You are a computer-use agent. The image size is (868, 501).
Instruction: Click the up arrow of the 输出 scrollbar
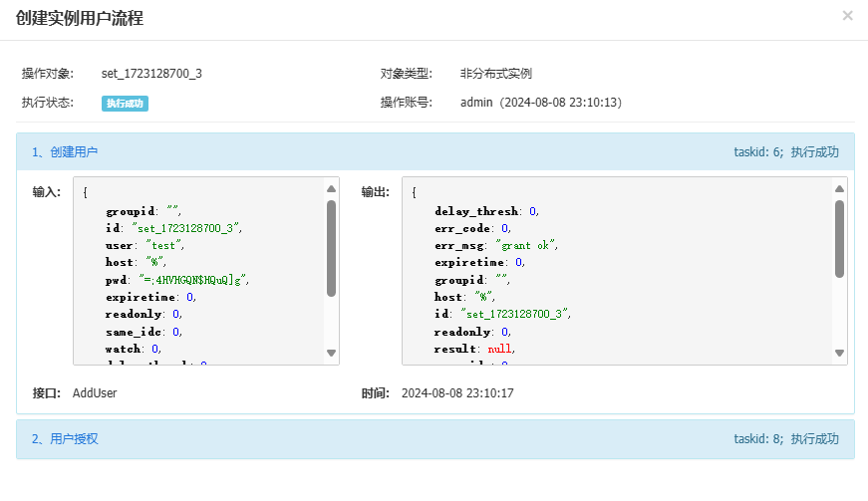839,189
